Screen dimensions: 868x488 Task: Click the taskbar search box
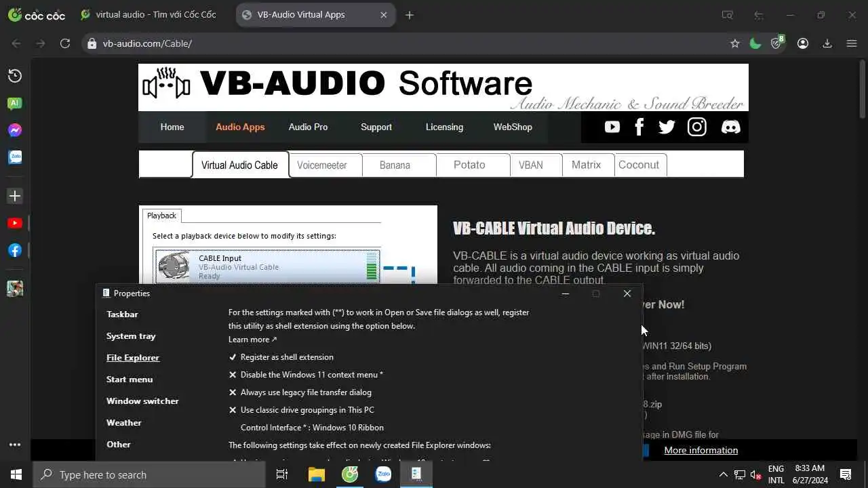(x=149, y=474)
